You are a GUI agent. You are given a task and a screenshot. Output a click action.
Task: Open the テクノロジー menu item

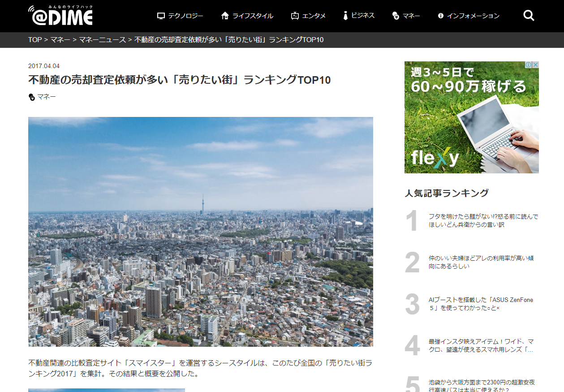tap(185, 16)
